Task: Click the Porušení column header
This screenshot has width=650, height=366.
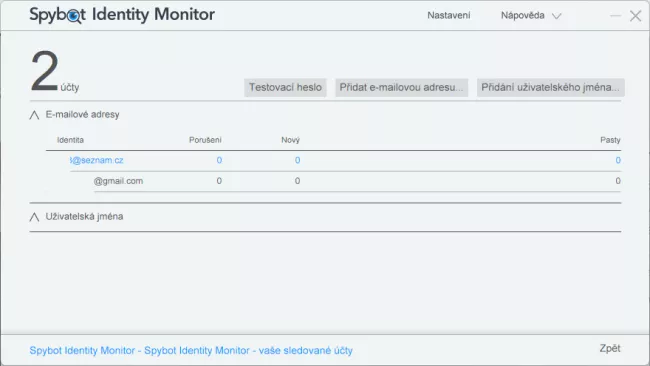Action: pyautogui.click(x=205, y=140)
